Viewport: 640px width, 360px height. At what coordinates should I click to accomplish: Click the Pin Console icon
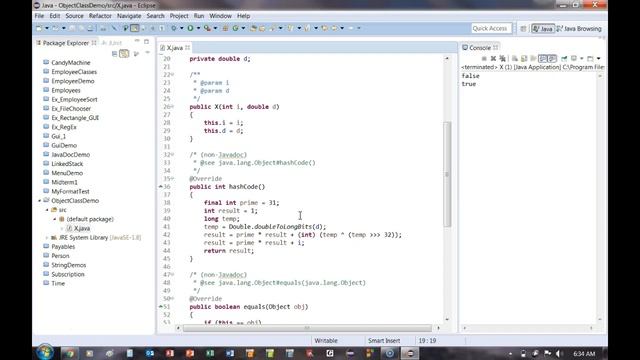pos(564,58)
